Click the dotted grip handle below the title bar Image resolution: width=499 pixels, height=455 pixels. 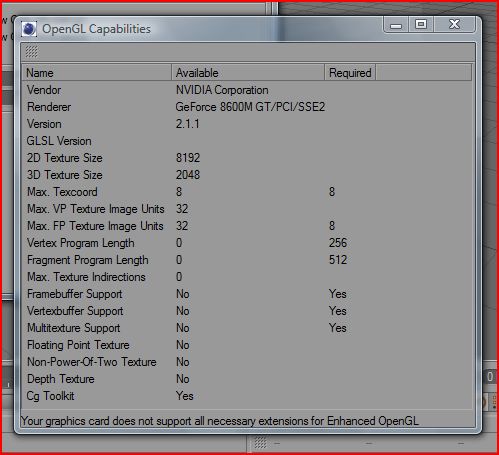(32, 52)
